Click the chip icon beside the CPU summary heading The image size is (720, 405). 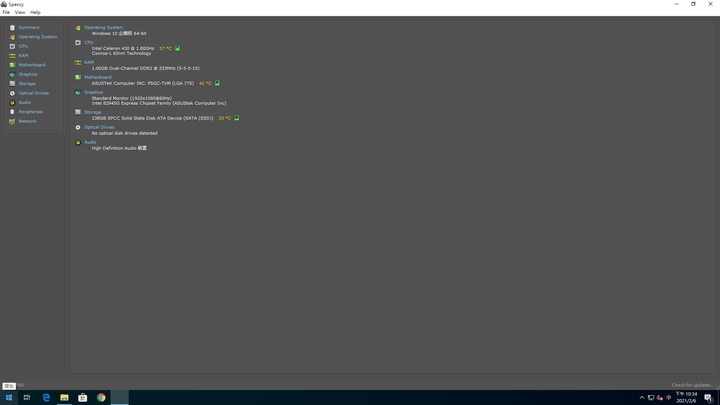(x=78, y=42)
